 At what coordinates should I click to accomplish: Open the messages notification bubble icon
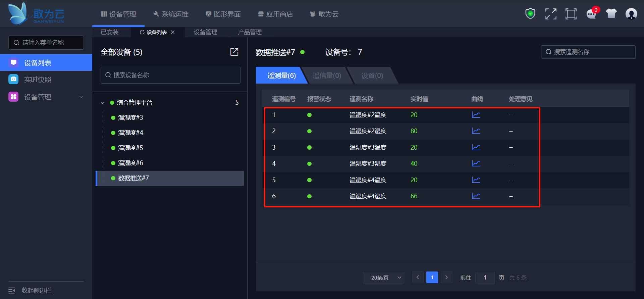(x=591, y=14)
